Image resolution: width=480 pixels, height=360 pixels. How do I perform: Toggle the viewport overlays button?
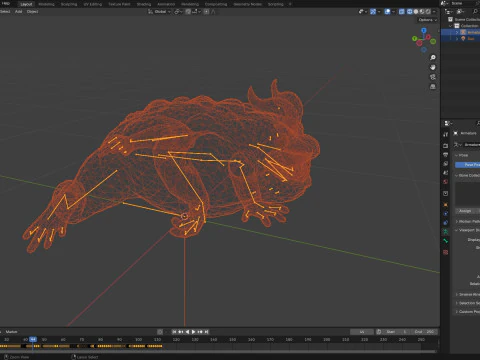(387, 12)
